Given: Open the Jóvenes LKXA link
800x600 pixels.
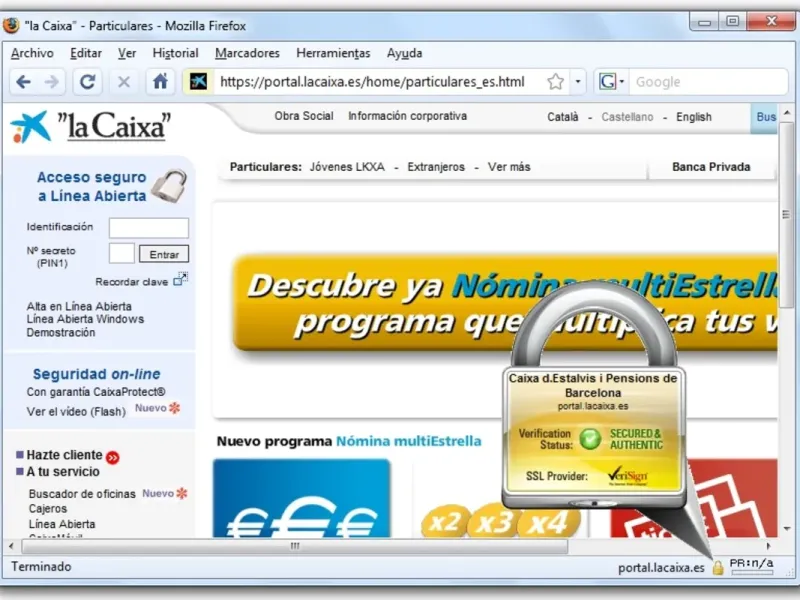Looking at the screenshot, I should [x=347, y=167].
